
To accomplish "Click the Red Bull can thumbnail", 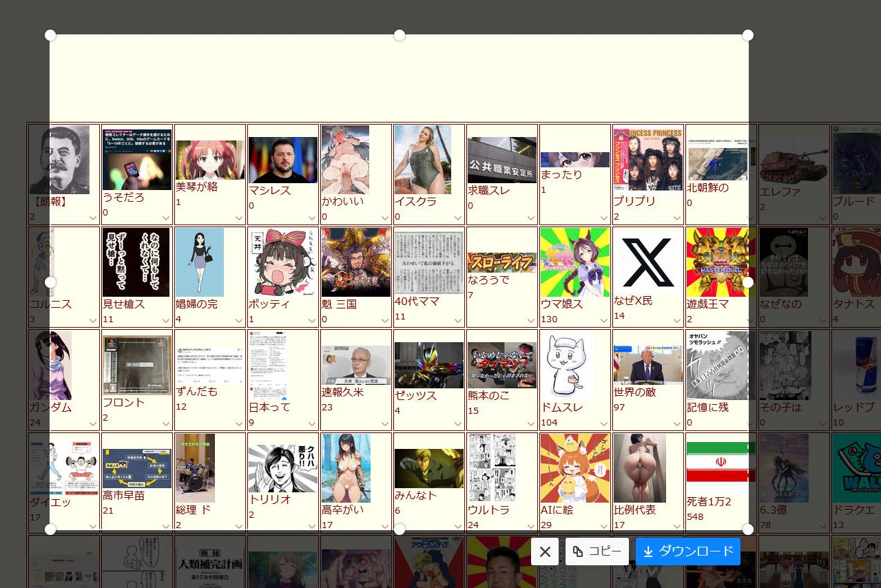I will [x=856, y=364].
